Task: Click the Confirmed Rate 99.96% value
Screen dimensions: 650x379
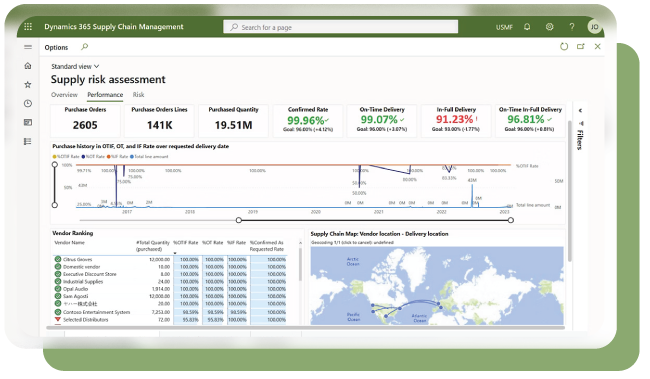Action: [306, 120]
